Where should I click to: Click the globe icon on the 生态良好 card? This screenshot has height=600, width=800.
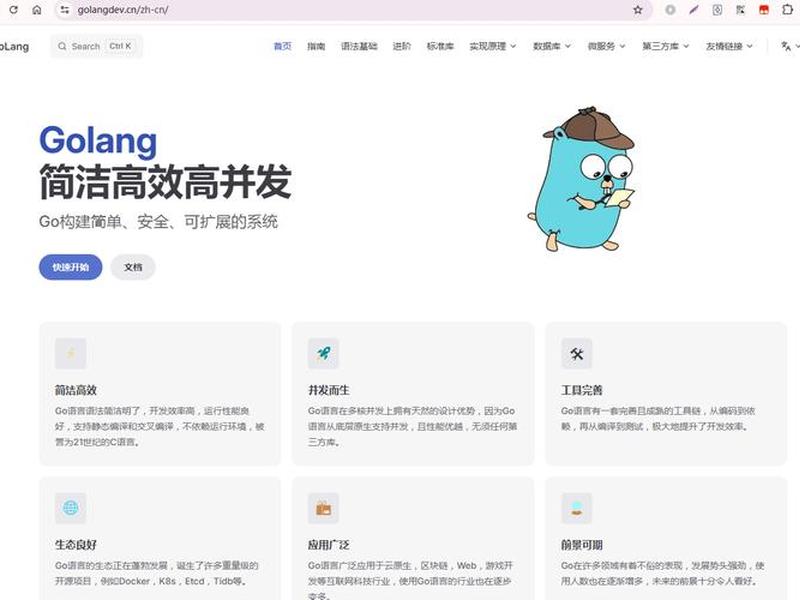70,508
